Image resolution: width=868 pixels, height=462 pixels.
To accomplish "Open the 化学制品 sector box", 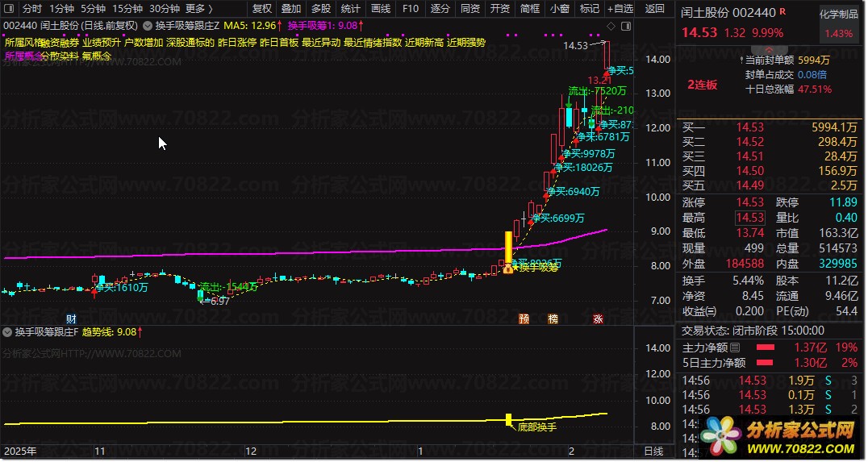I will coord(839,23).
